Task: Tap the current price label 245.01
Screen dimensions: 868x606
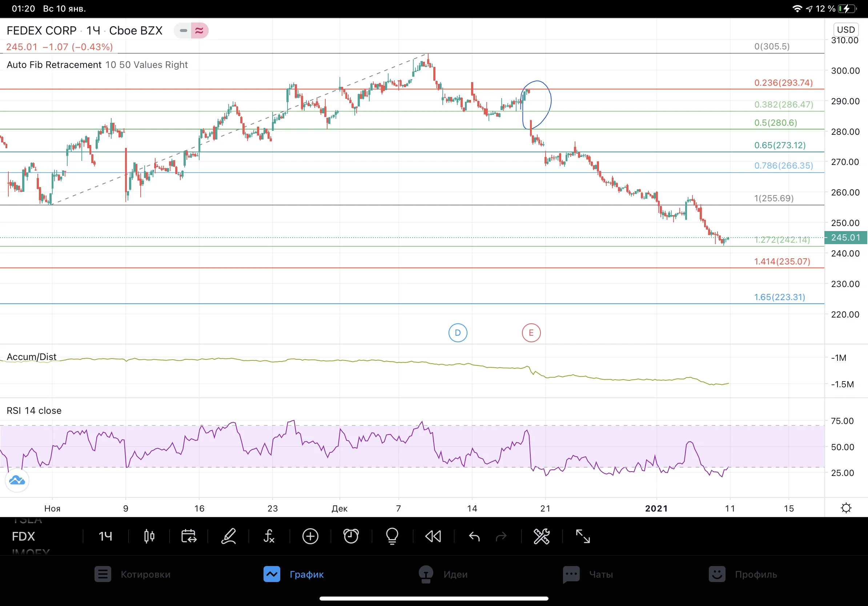Action: click(846, 238)
